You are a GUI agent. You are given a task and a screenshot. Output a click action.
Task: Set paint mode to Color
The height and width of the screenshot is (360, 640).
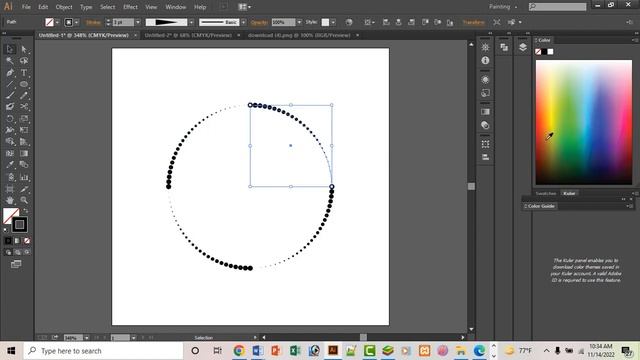(8, 241)
